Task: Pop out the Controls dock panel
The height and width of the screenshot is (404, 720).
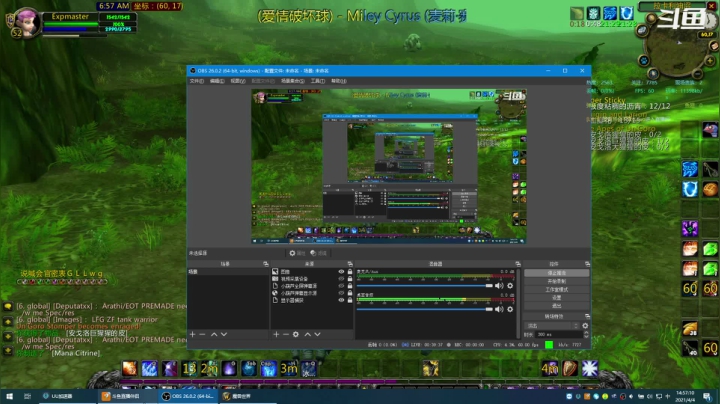Action: click(x=587, y=264)
